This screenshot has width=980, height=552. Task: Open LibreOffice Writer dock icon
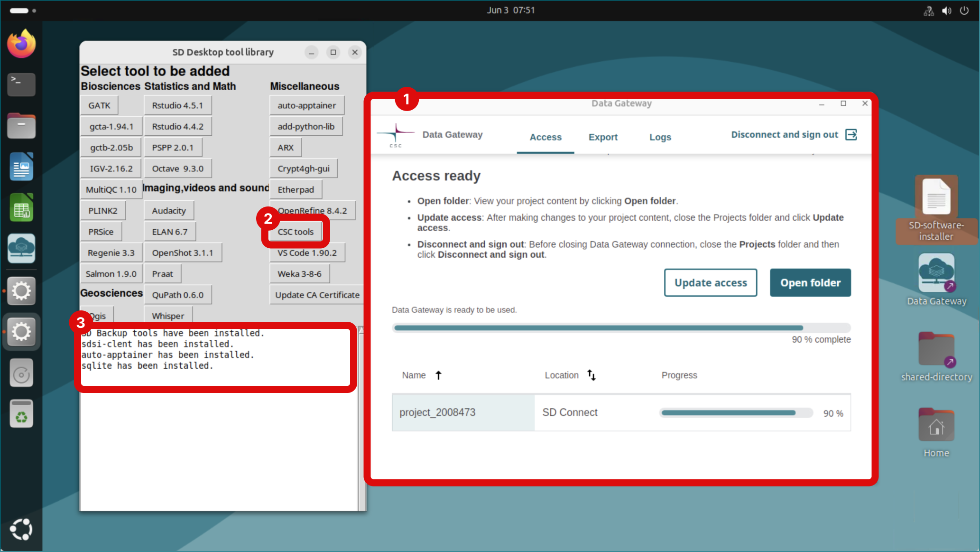click(x=21, y=167)
